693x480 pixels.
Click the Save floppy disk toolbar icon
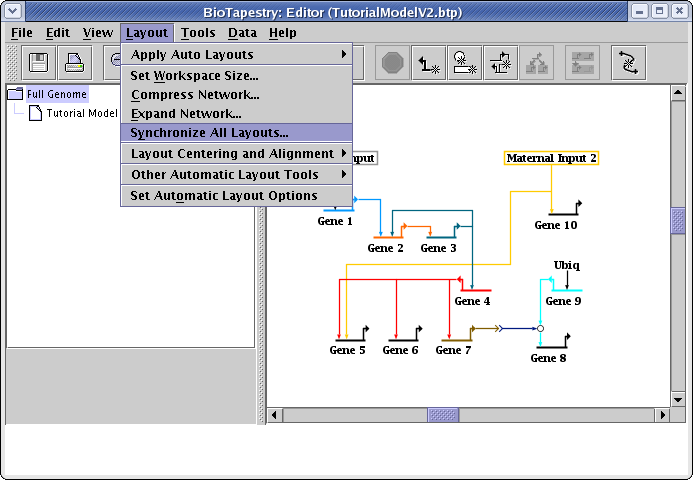40,63
